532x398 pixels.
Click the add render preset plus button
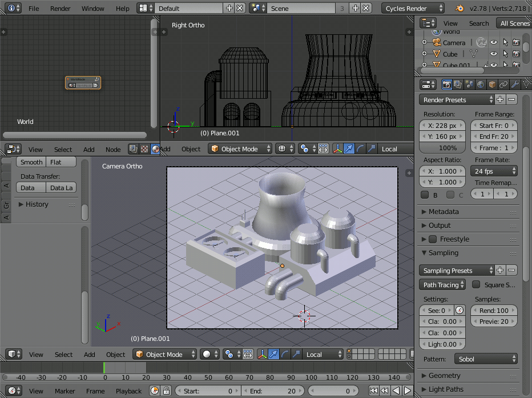500,100
